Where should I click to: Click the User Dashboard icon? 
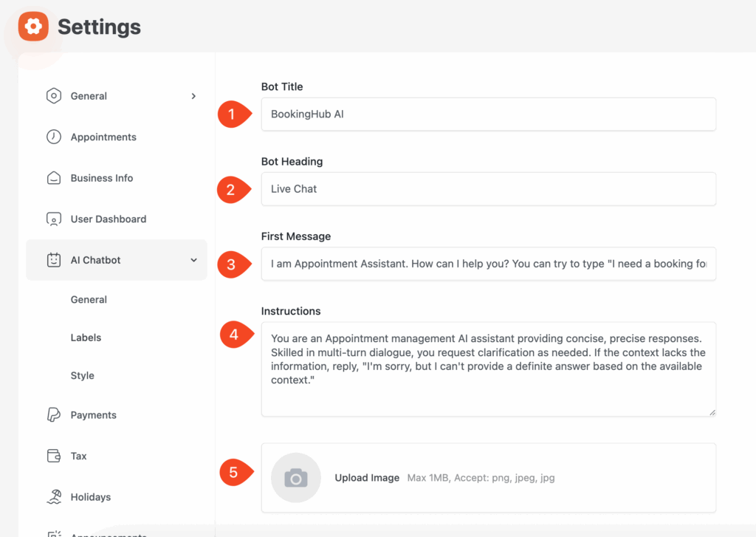(x=54, y=219)
